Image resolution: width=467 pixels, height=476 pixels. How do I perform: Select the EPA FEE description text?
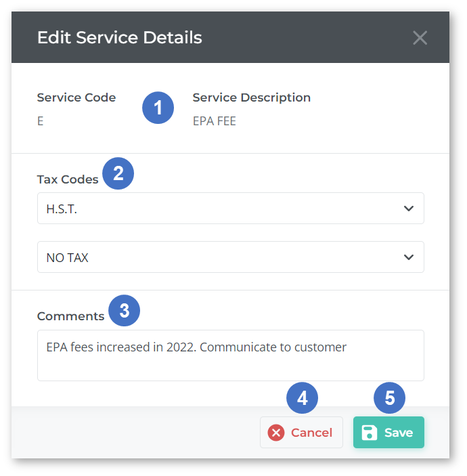point(215,121)
